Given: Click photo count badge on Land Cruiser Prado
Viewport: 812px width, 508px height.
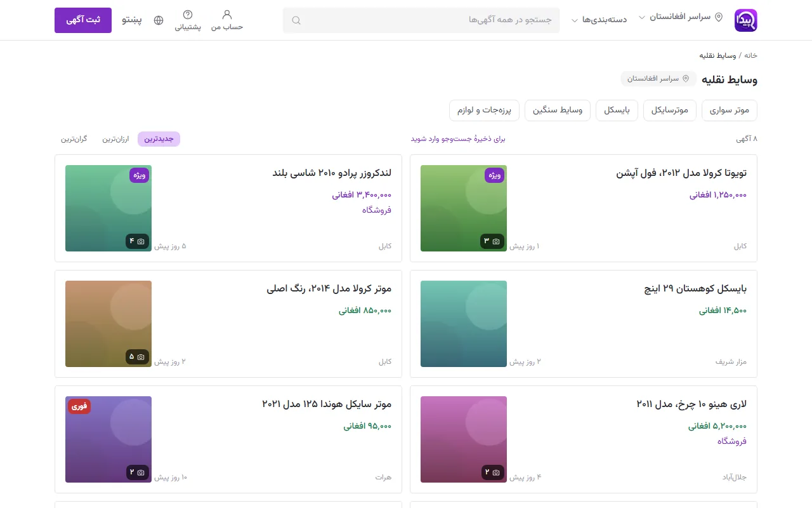Looking at the screenshot, I should (x=137, y=241).
